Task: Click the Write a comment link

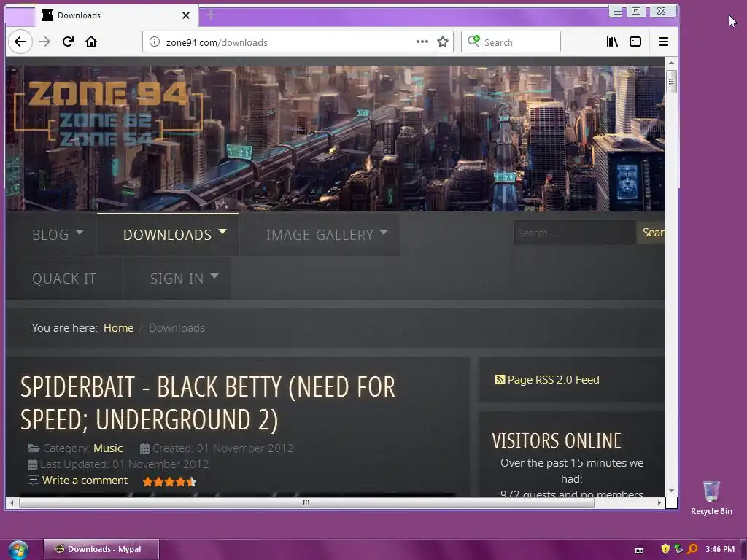Action: pos(85,481)
